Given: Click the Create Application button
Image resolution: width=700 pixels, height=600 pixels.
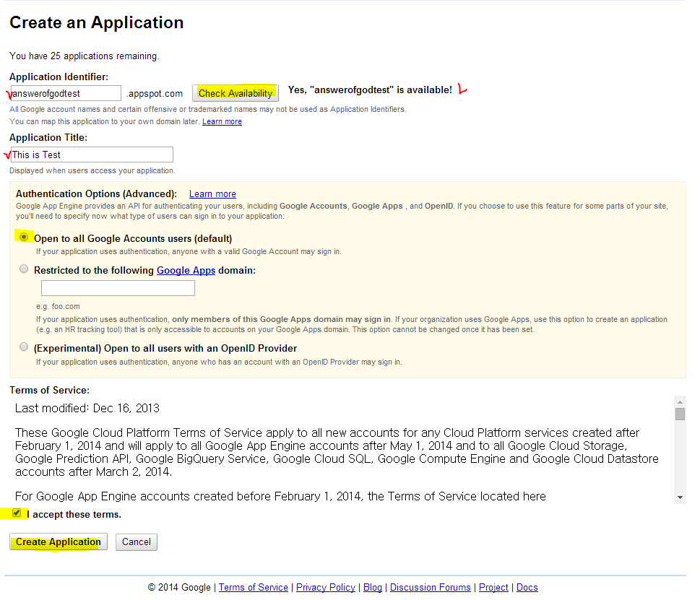Looking at the screenshot, I should pyautogui.click(x=59, y=542).
